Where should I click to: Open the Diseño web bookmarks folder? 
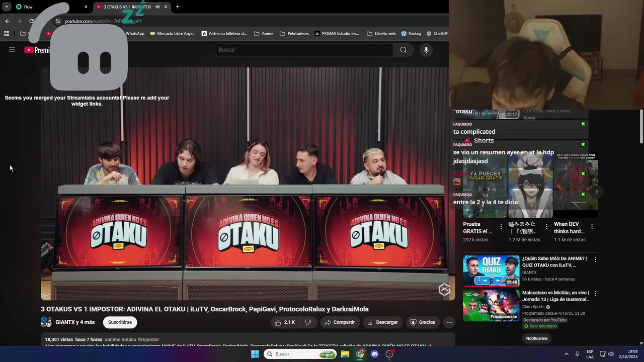381,34
